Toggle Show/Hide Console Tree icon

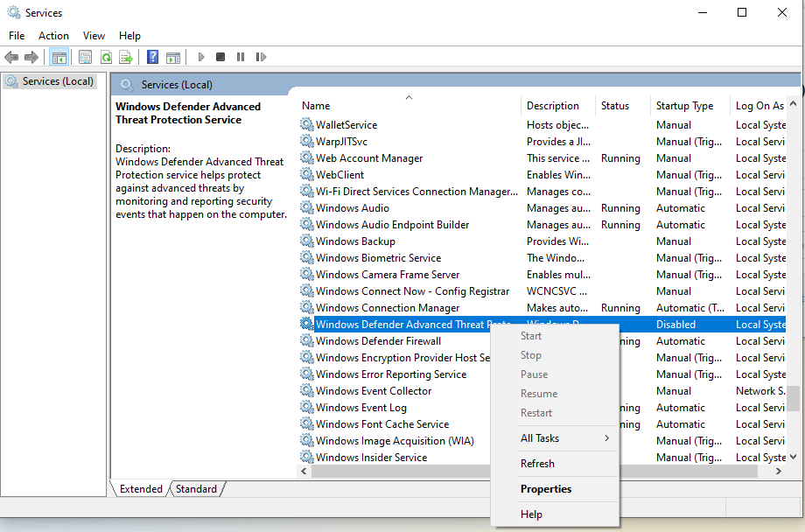coord(59,57)
